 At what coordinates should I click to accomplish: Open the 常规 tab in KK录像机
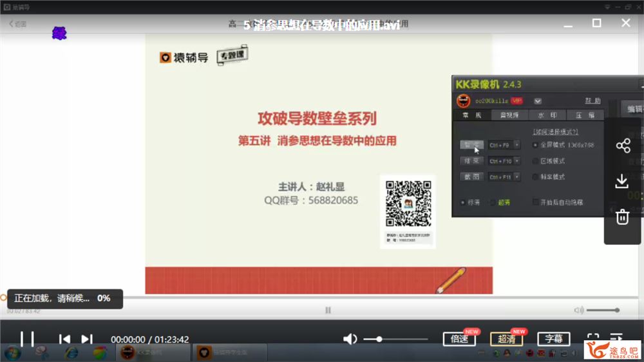point(471,115)
